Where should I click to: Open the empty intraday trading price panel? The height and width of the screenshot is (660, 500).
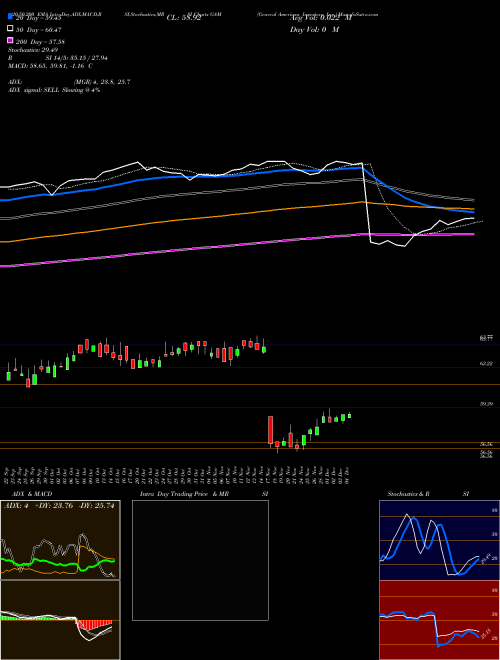click(x=200, y=560)
